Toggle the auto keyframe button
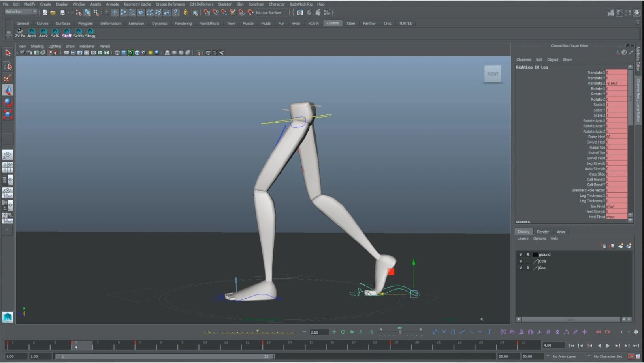 click(x=631, y=356)
